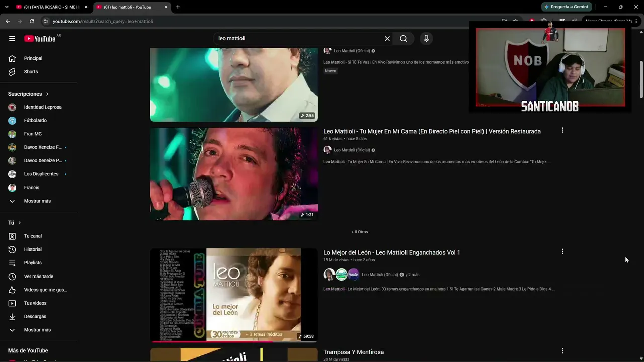Close the FANTA ROSARIO tab
This screenshot has width=644, height=362.
pos(86,7)
